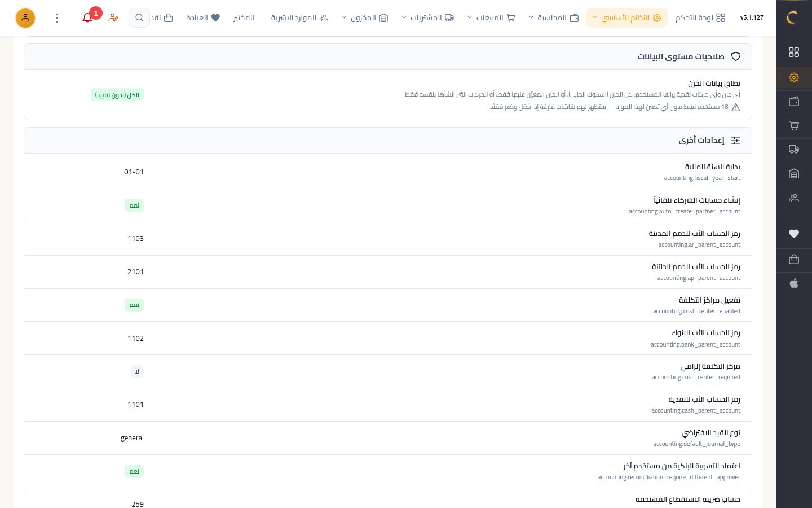This screenshot has height=508, width=812.
Task: Open the accounting wallet icon in sidebar
Action: coord(794,102)
